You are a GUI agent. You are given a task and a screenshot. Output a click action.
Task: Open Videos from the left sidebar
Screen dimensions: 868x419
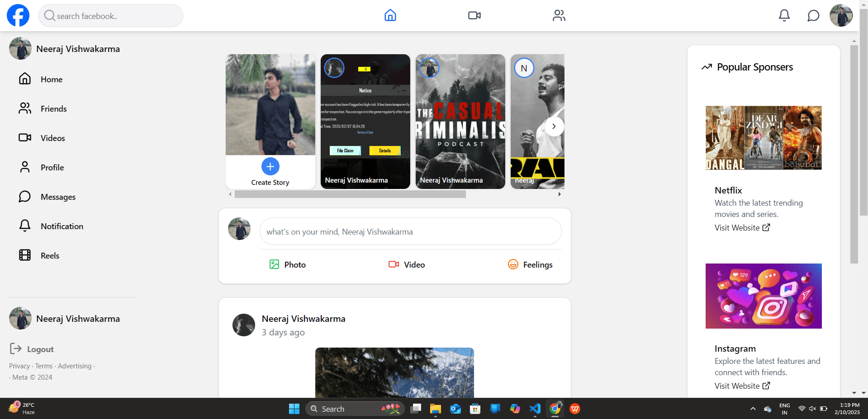(52, 138)
